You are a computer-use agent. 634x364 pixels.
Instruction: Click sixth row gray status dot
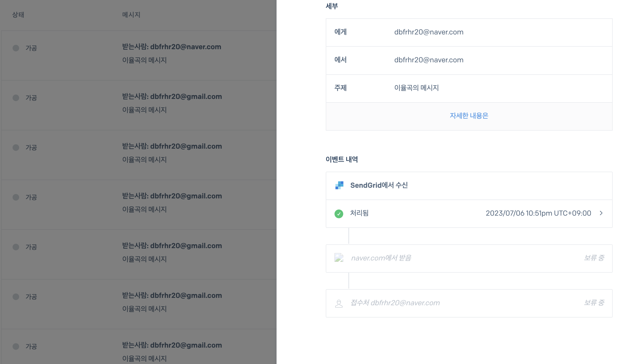pyautogui.click(x=16, y=297)
